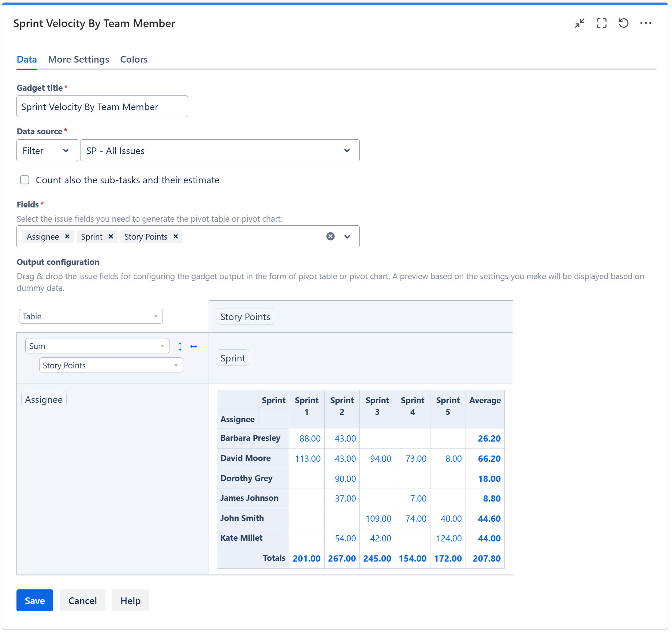Click the Gadget title input field

(102, 107)
